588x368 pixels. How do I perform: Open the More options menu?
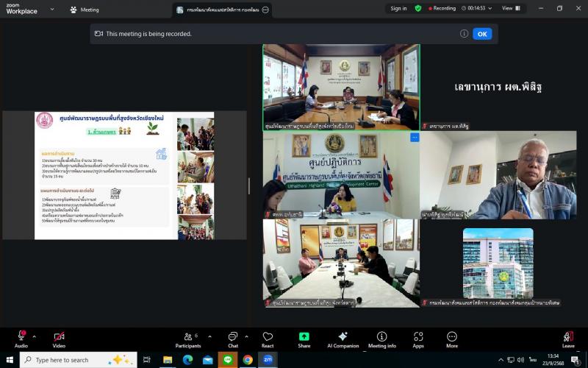[452, 339]
